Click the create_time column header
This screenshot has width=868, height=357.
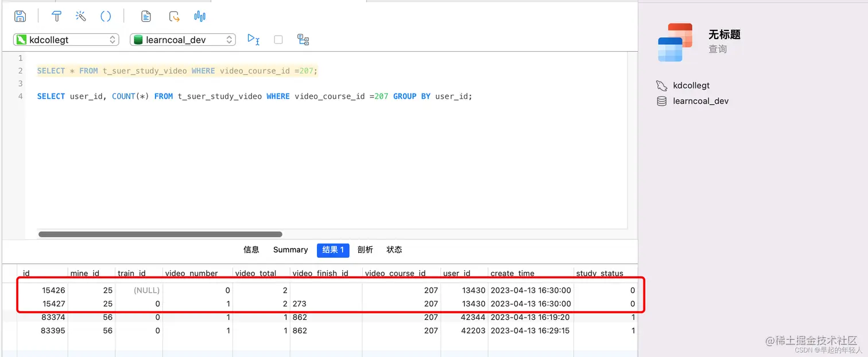pyautogui.click(x=530, y=273)
